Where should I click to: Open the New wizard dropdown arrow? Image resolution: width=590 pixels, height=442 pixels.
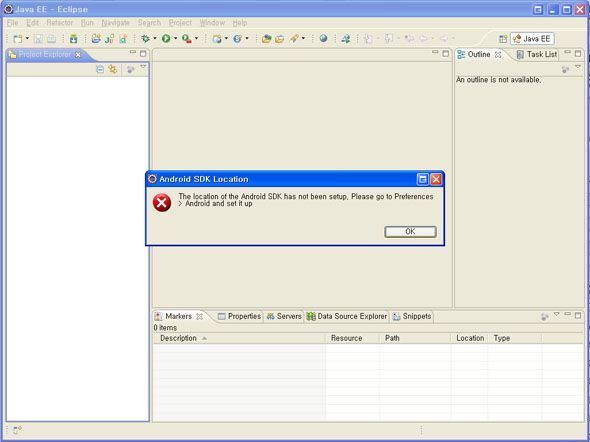[27, 38]
